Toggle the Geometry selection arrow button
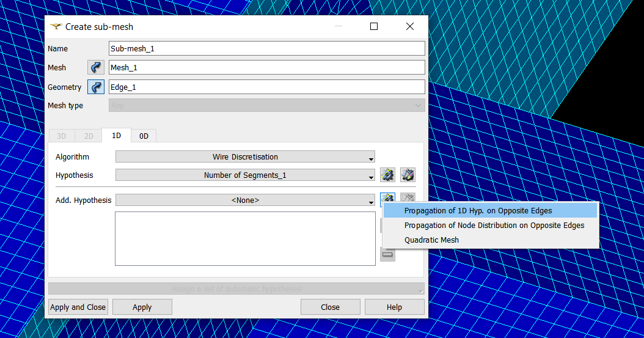Screen dimensions: 644x338 click(x=96, y=87)
